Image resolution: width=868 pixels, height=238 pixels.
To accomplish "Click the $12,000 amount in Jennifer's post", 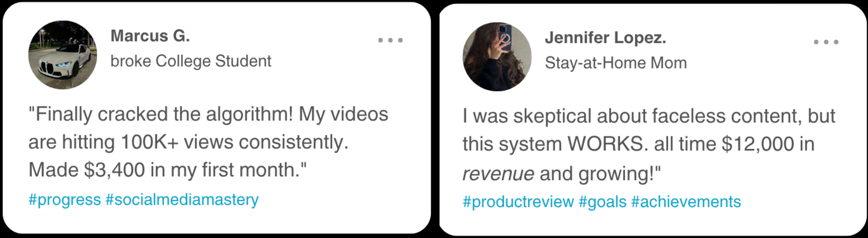I will pos(758,144).
